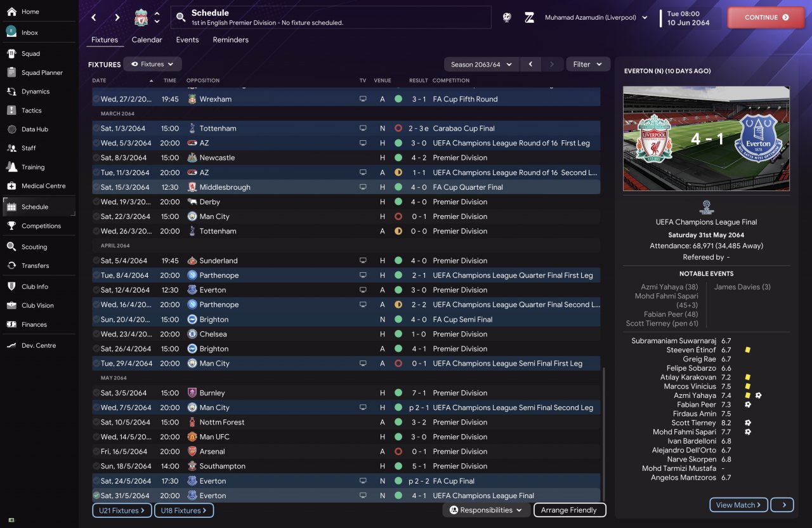The image size is (812, 528).
Task: Open the Finances sidebar icon
Action: pyautogui.click(x=11, y=324)
